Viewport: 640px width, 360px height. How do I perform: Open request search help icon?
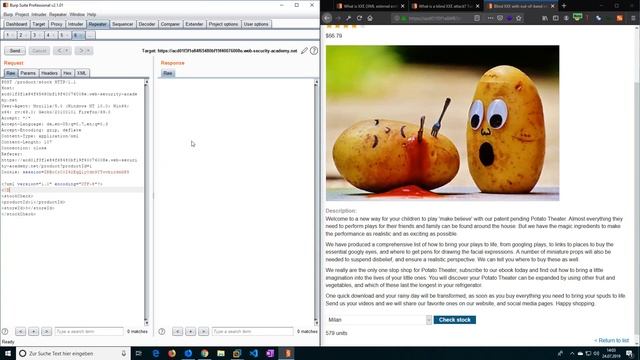tap(5, 331)
